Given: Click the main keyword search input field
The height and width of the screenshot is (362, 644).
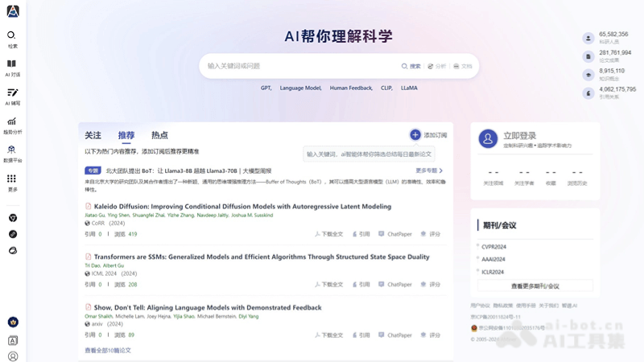Looking at the screenshot, I should (x=298, y=66).
